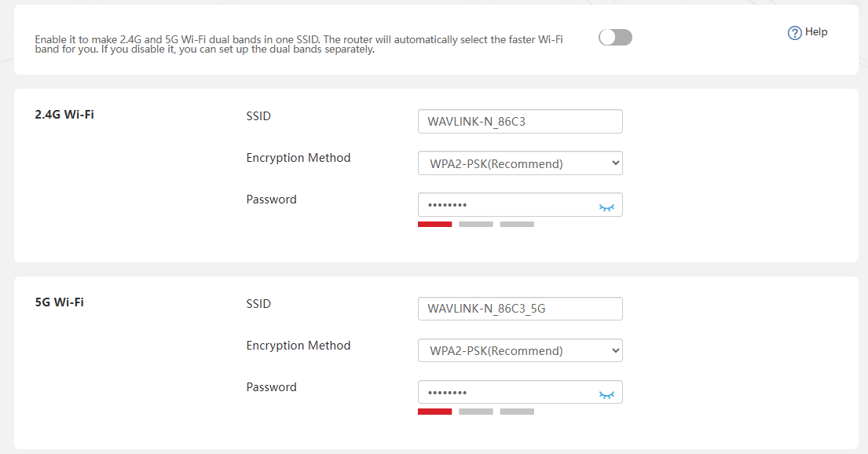The width and height of the screenshot is (868, 454).
Task: Click the red 2.4G password strength bar
Action: tap(434, 224)
